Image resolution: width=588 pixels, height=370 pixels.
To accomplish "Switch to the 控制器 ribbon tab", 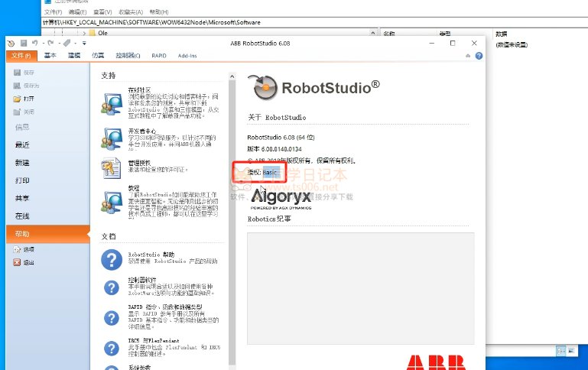I will point(128,56).
